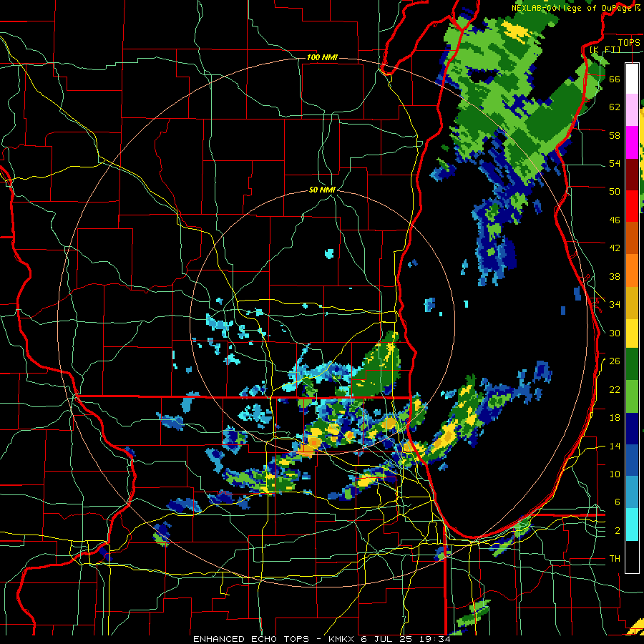Pick the dark green swatch in the color bar
The image size is (644, 644).
tap(632, 364)
